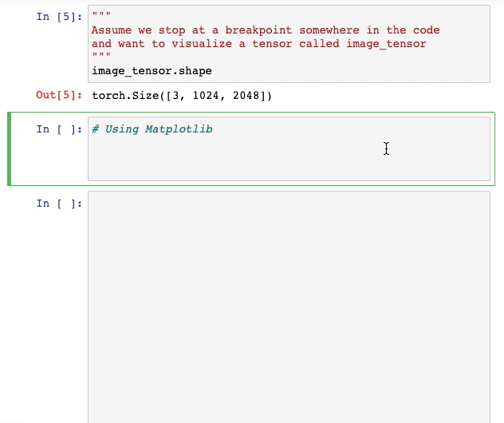Click the word 'image_tensor' in the docstring

point(386,44)
